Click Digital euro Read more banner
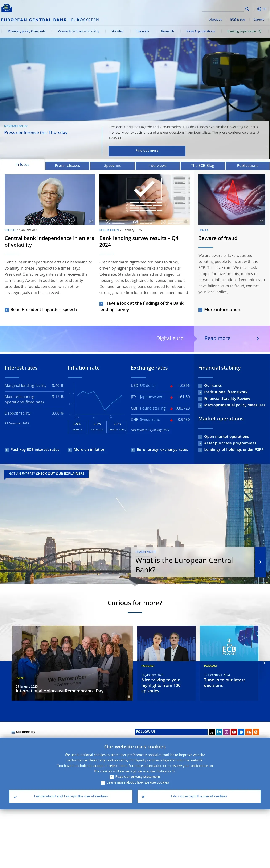270x868 pixels. (217, 338)
